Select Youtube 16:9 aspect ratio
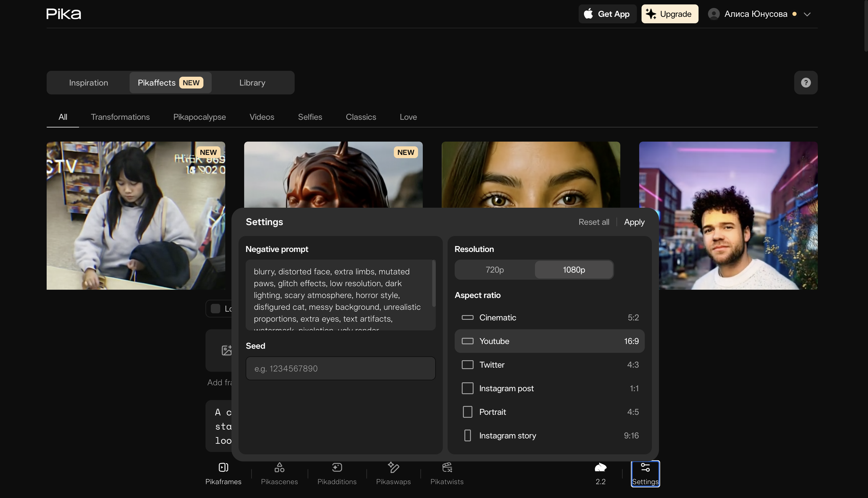Screen dimensions: 868x498 550,341
